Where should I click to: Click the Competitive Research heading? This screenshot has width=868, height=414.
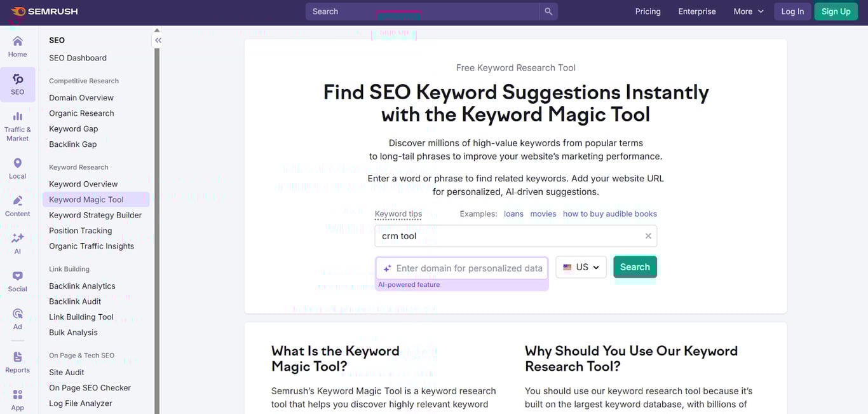tap(84, 81)
